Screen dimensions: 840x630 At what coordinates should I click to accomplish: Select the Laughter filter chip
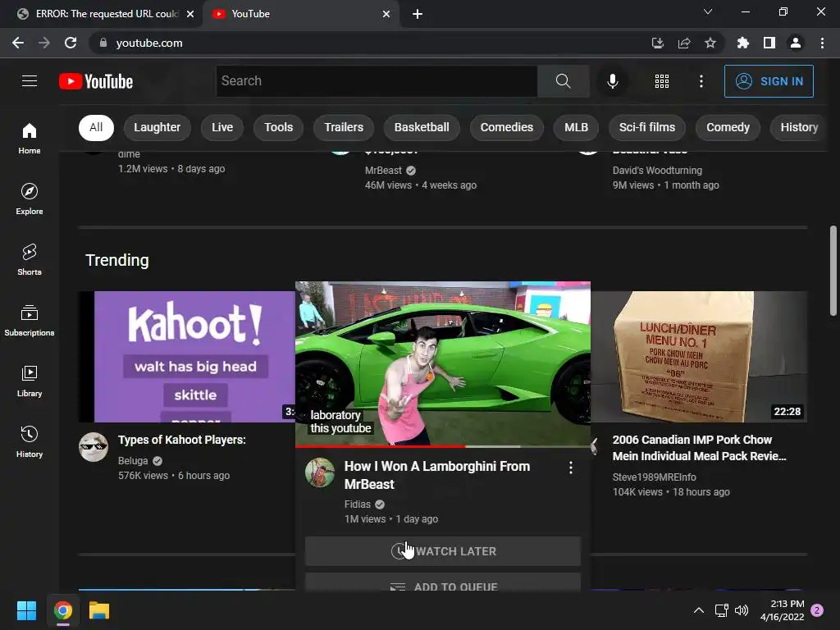pos(157,127)
